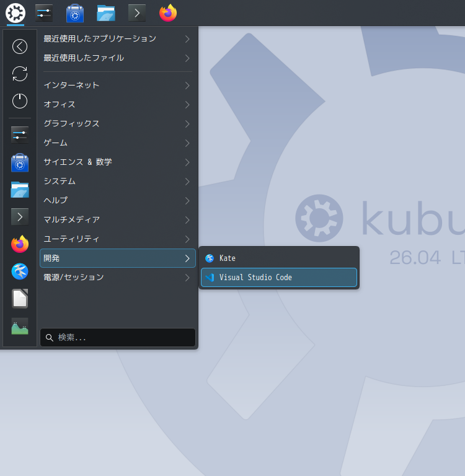Image resolution: width=465 pixels, height=476 pixels.
Task: Expand arrow next to グラフィックス
Action: (187, 124)
